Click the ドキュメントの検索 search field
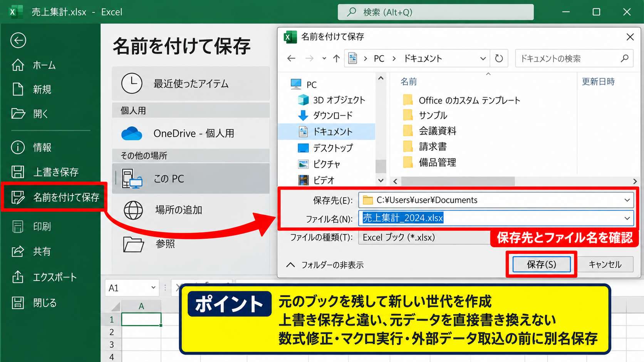This screenshot has height=362, width=644. click(x=574, y=58)
